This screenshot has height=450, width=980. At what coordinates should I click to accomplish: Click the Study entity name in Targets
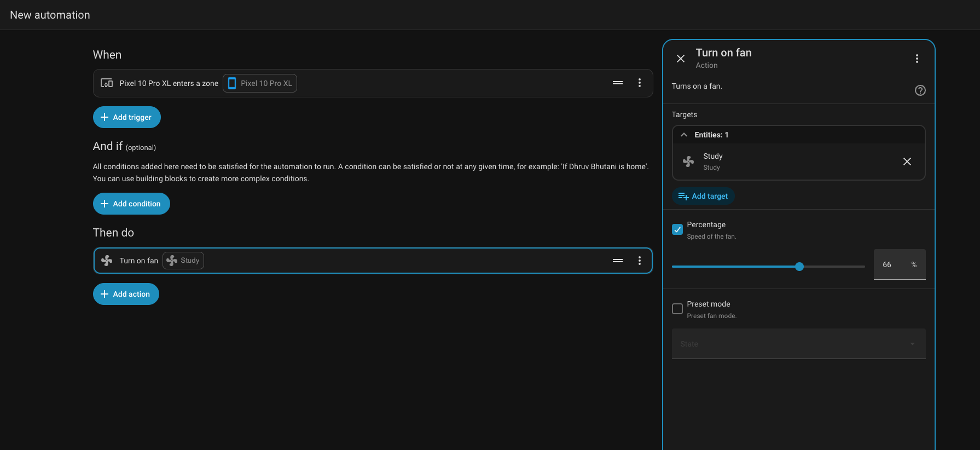coord(712,156)
